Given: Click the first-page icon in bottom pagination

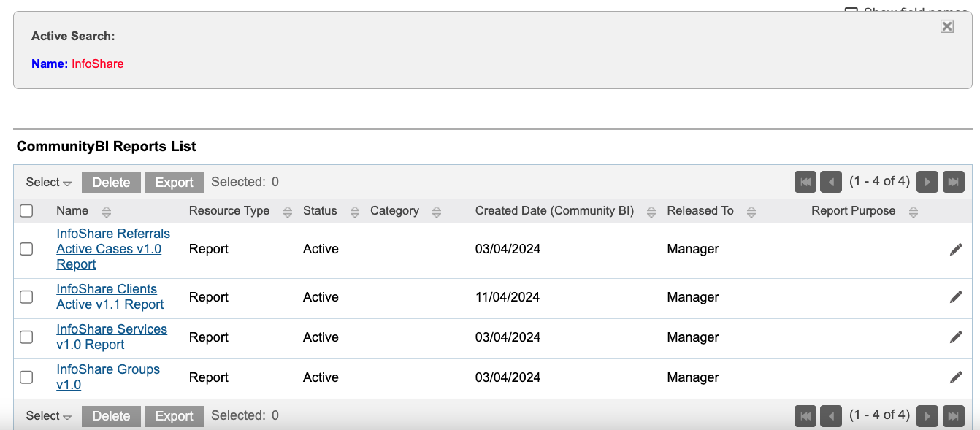Looking at the screenshot, I should click(805, 415).
